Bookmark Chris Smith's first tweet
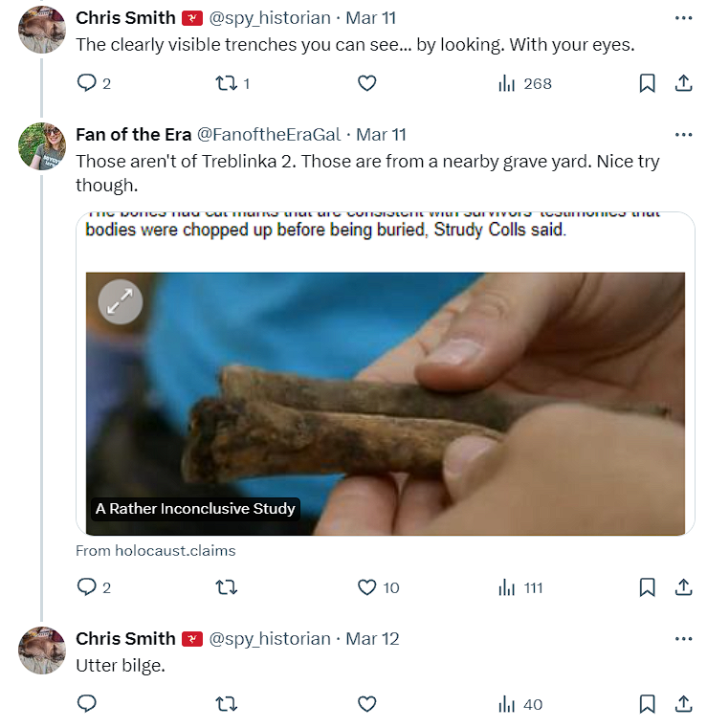 click(647, 84)
